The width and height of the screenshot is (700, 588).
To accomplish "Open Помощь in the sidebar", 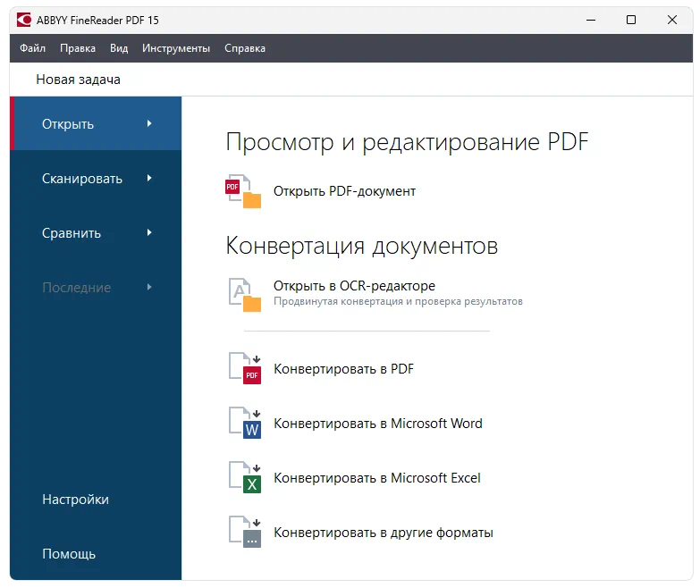I will (69, 554).
